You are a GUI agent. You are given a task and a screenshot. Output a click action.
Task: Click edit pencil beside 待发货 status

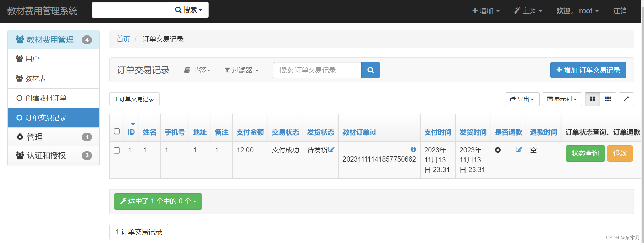pyautogui.click(x=331, y=149)
